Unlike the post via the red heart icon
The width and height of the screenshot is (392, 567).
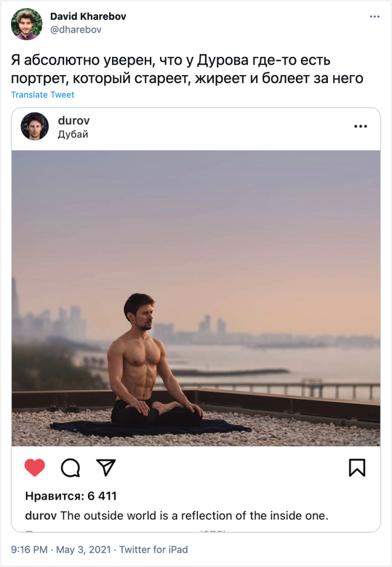35,467
